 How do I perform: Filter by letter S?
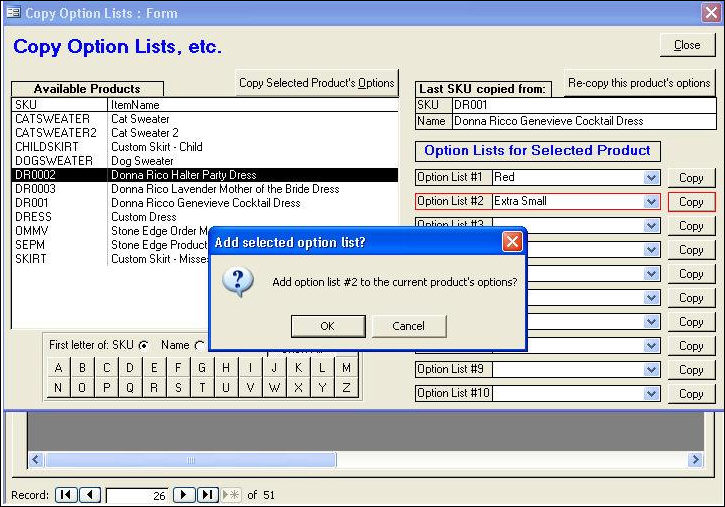[x=178, y=388]
